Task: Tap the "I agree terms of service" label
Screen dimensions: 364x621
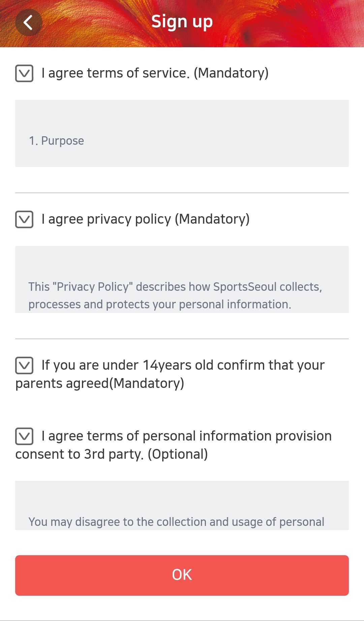Action: tap(155, 73)
